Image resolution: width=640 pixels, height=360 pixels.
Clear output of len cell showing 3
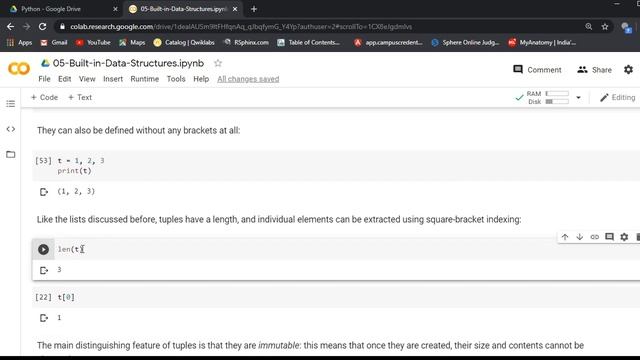click(x=44, y=270)
